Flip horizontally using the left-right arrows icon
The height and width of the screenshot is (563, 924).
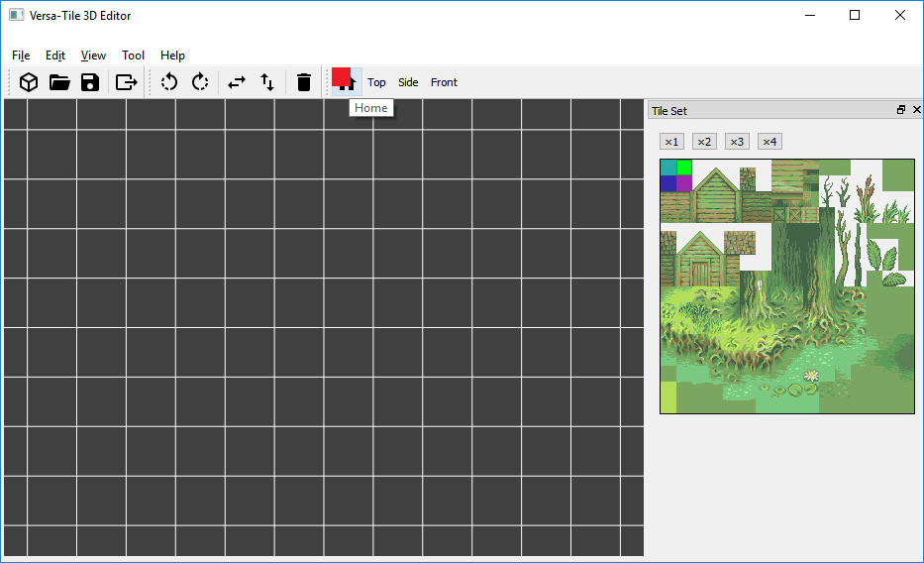(x=237, y=82)
